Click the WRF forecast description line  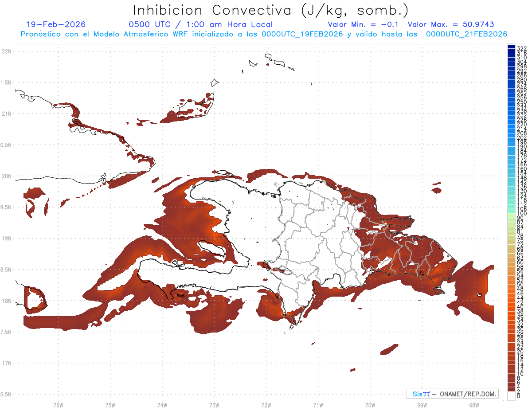tap(264, 34)
